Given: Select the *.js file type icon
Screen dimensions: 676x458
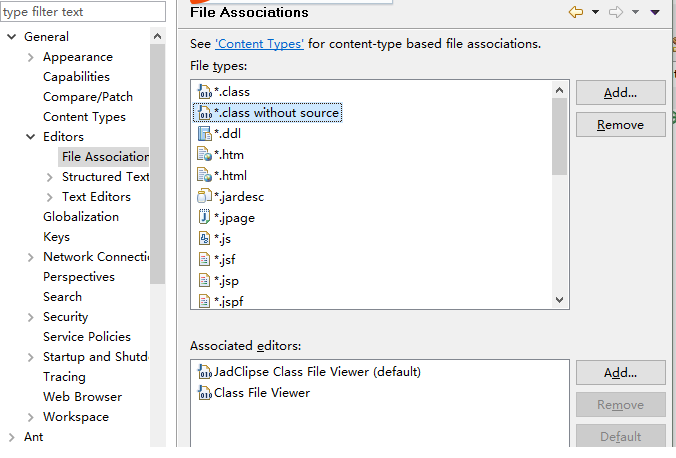Looking at the screenshot, I should (x=205, y=239).
